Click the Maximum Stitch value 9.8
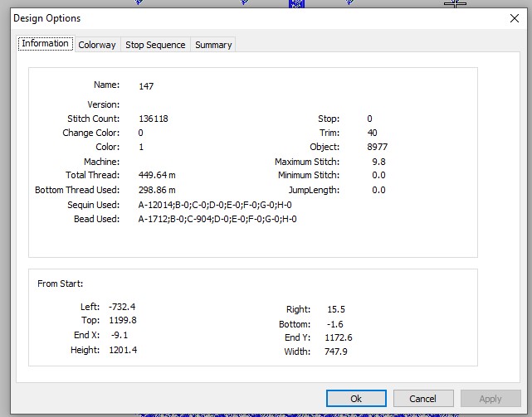The height and width of the screenshot is (417, 532). (x=378, y=162)
